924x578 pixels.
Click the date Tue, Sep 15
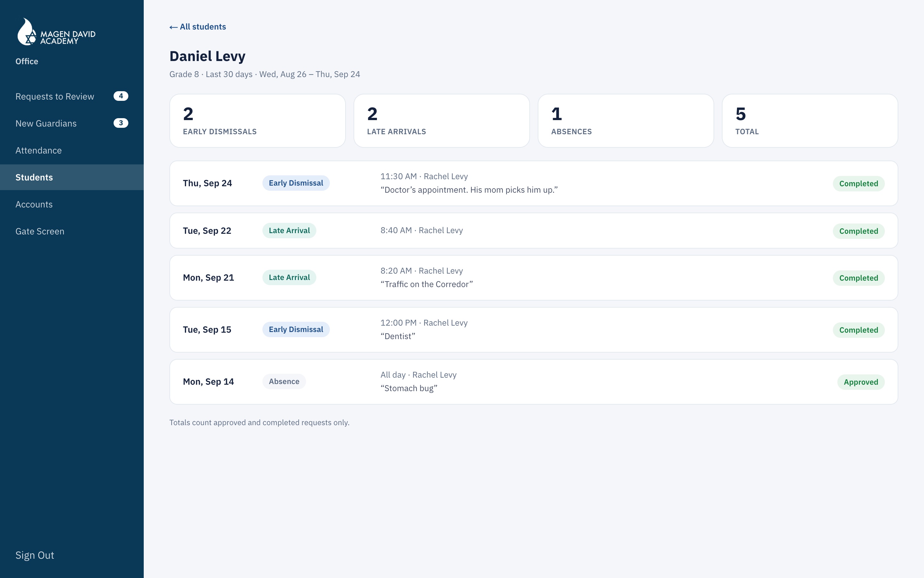(207, 329)
